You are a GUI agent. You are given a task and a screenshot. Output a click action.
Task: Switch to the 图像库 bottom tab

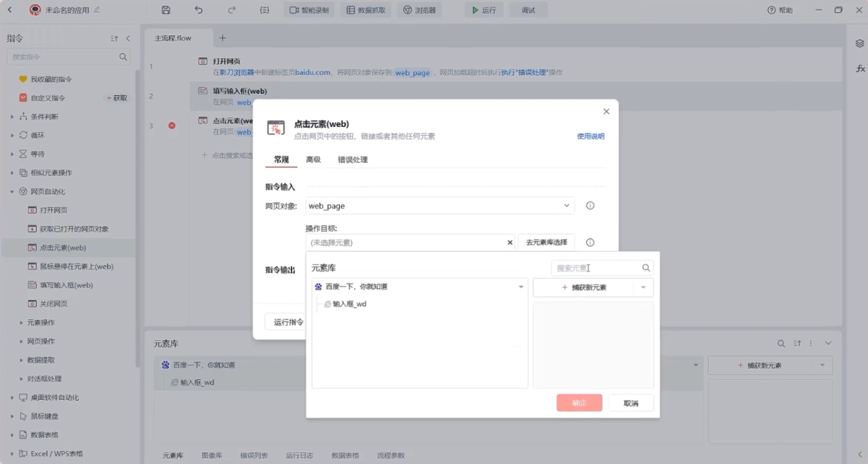click(212, 456)
